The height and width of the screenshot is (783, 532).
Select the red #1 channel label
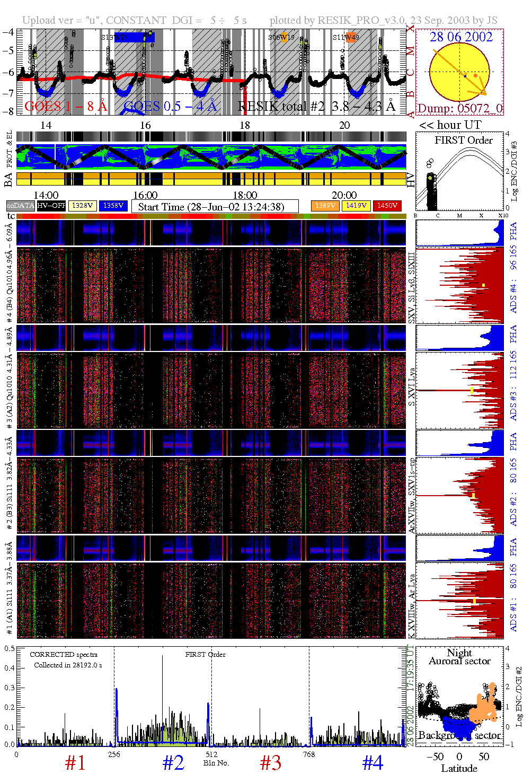coord(75,763)
